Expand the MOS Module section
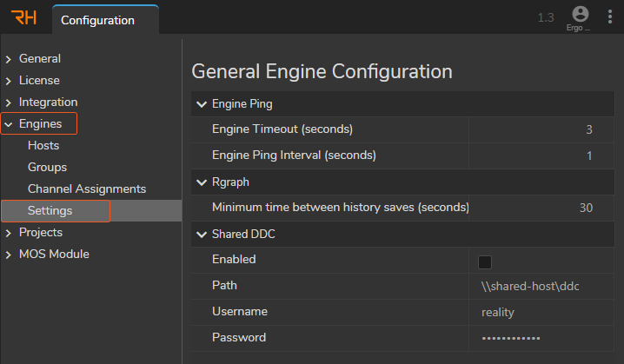This screenshot has height=364, width=624. (9, 255)
